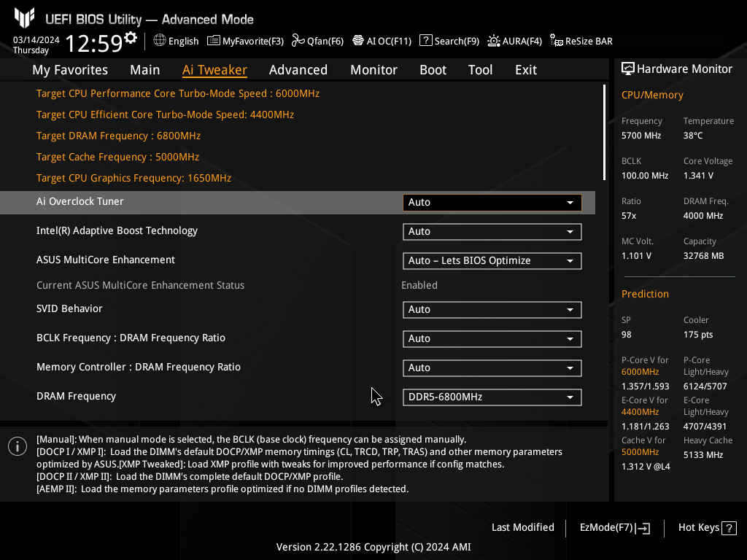747x560 pixels.
Task: Click the CPU/Memory section heading
Action: [x=652, y=95]
